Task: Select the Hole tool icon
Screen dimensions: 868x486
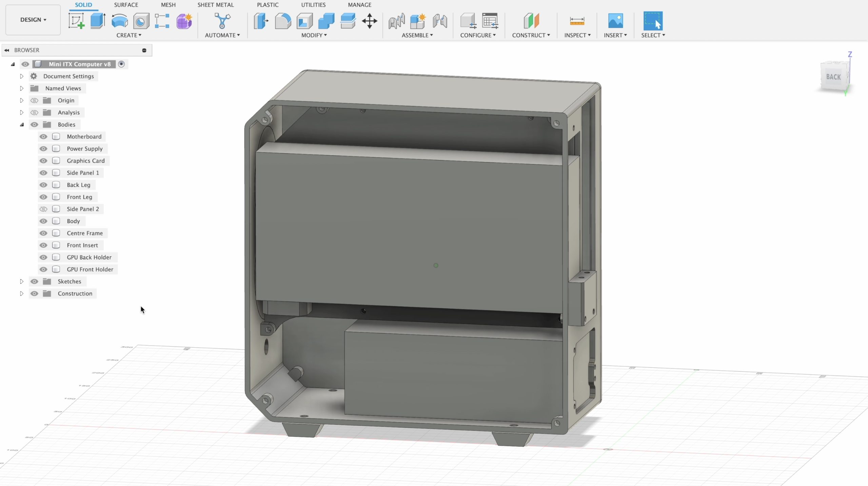Action: 141,21
